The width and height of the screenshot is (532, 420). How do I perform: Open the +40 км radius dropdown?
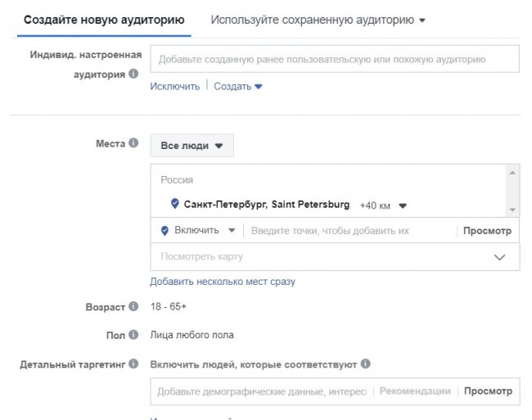(x=383, y=205)
